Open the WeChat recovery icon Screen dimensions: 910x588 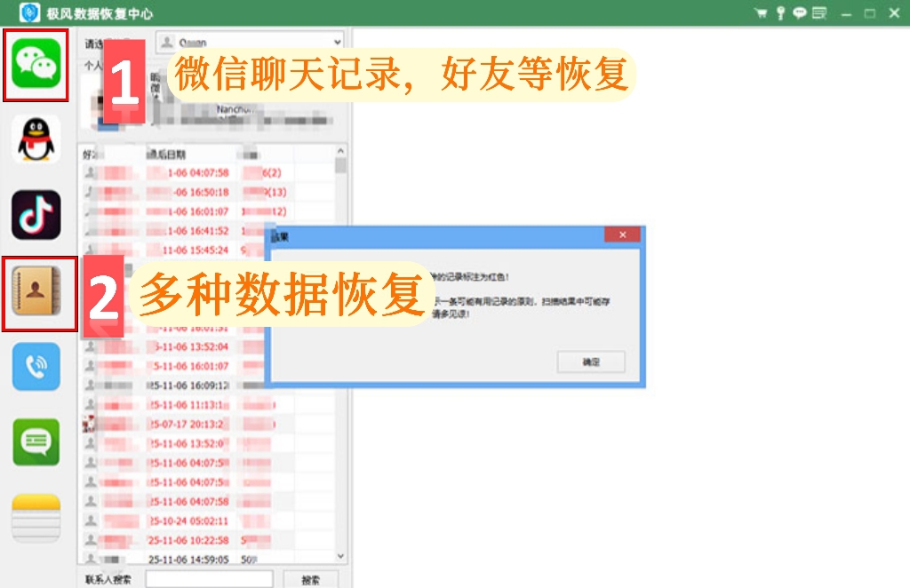36,64
